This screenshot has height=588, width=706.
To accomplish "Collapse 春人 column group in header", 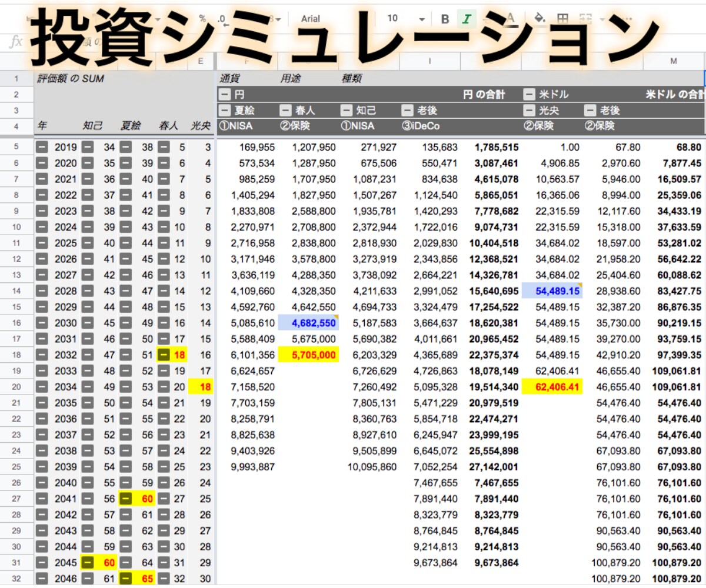I will (285, 110).
